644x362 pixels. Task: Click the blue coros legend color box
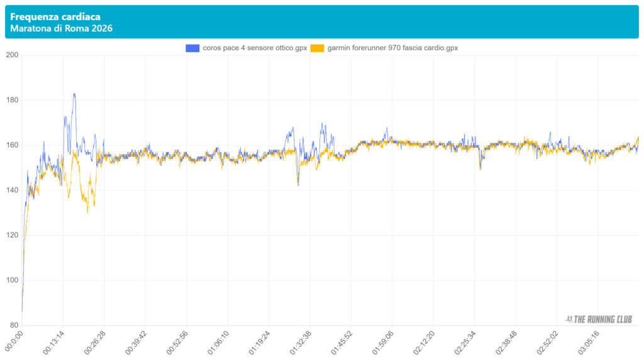click(192, 48)
